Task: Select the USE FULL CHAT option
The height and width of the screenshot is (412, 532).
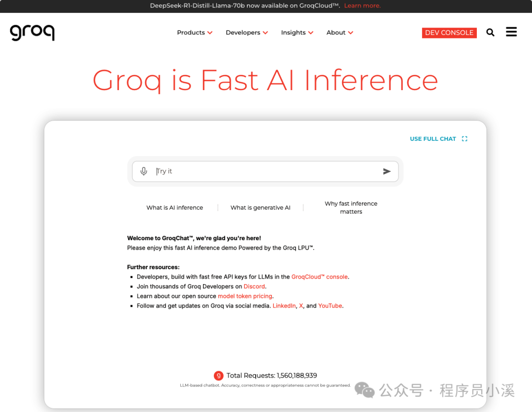Action: (433, 138)
